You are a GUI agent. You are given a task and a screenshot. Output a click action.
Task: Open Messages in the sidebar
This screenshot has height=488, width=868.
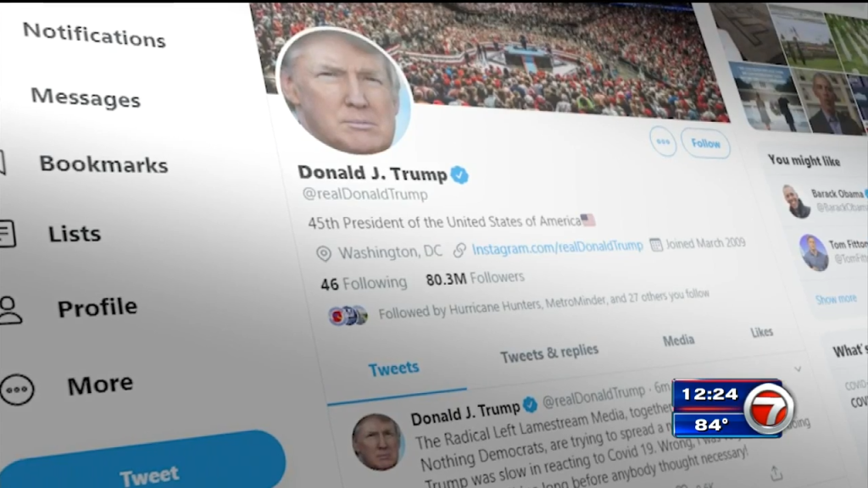[86, 97]
